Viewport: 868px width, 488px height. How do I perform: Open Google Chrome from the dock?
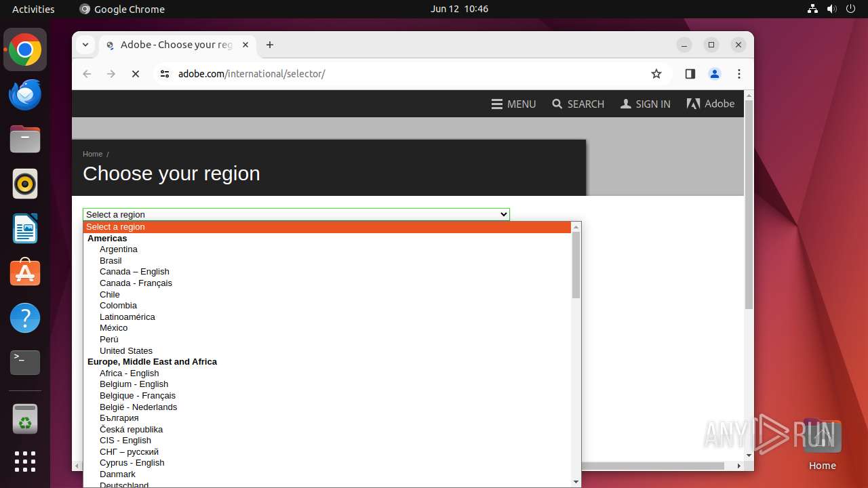point(25,49)
